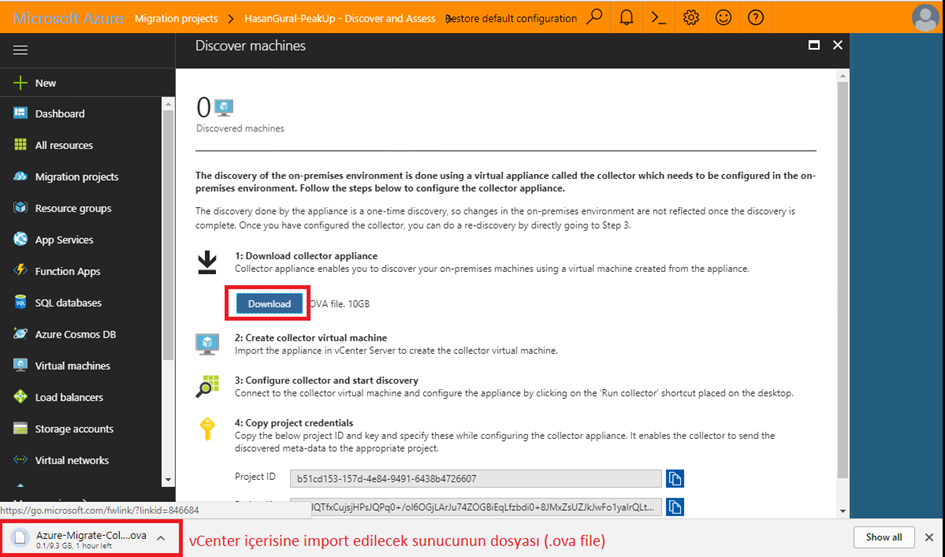
Task: Click the Project ID field
Action: click(x=476, y=479)
